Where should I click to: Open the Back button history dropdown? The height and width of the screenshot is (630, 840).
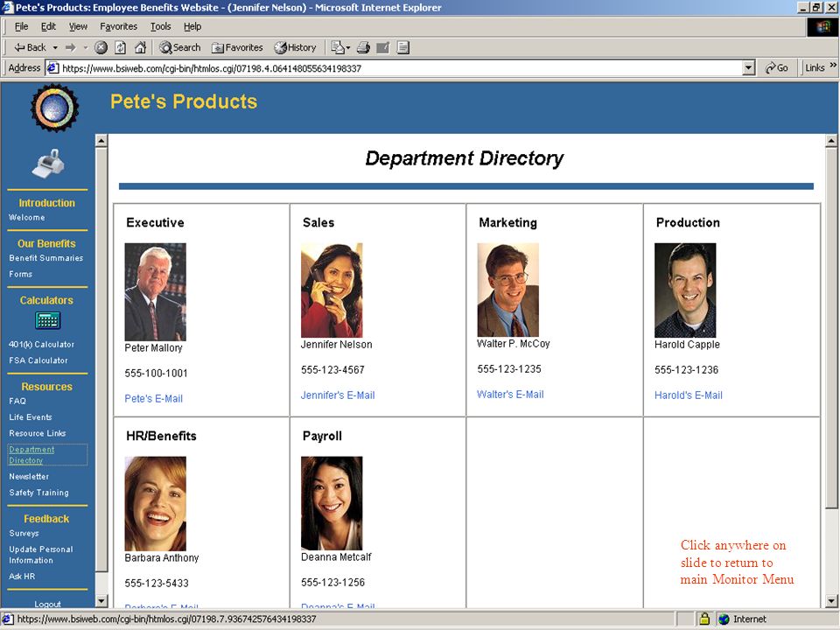[x=55, y=47]
